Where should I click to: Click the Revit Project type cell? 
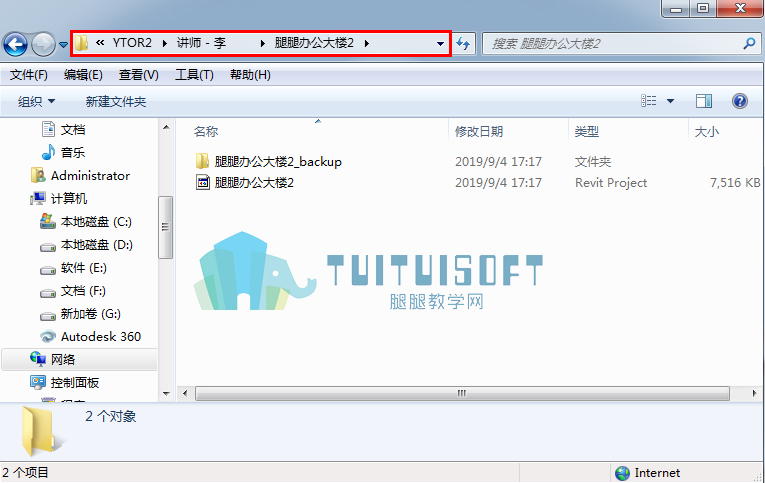click(611, 183)
